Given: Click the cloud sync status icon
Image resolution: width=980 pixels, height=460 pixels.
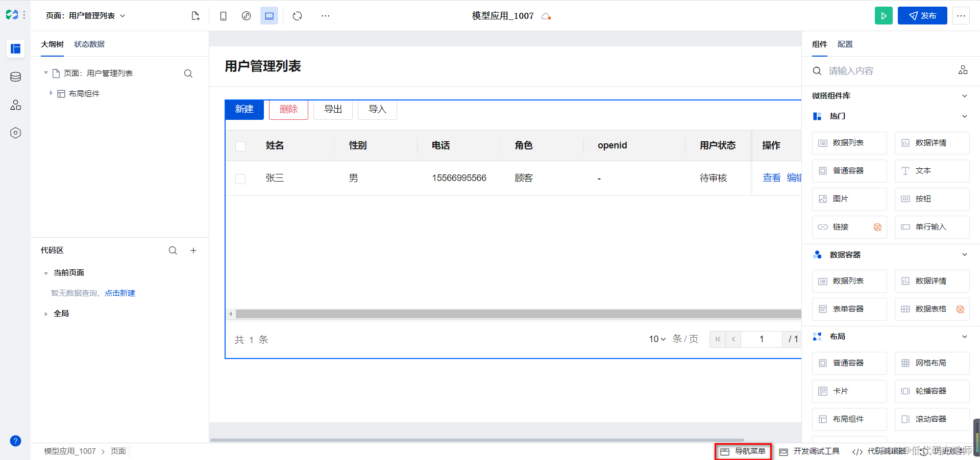Looking at the screenshot, I should [x=546, y=16].
